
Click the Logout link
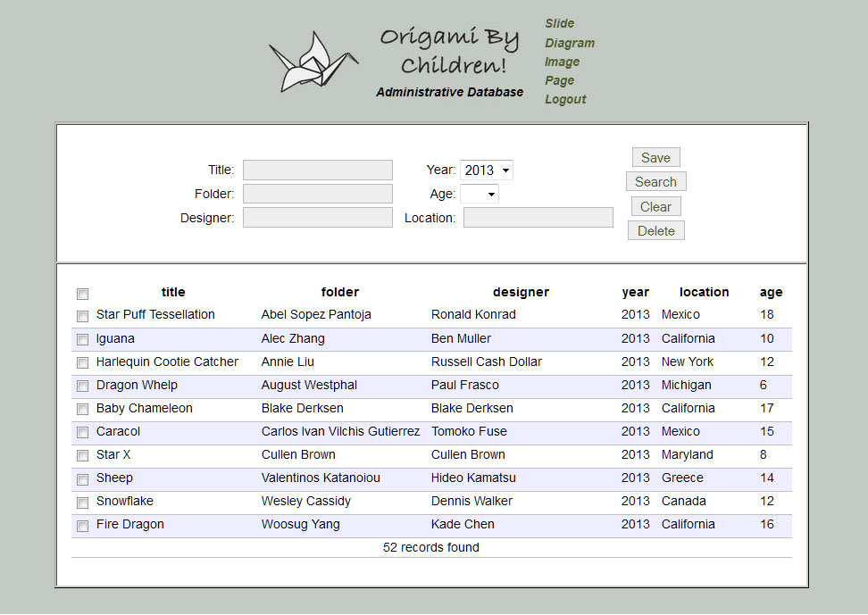[565, 99]
